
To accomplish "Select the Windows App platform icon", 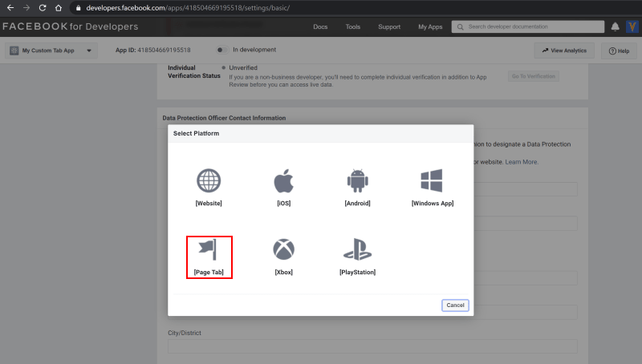I will 432,180.
